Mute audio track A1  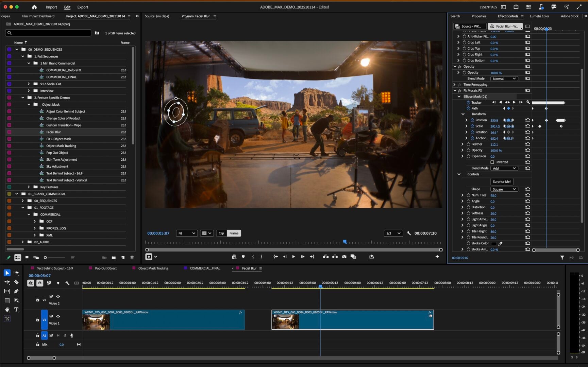click(58, 335)
